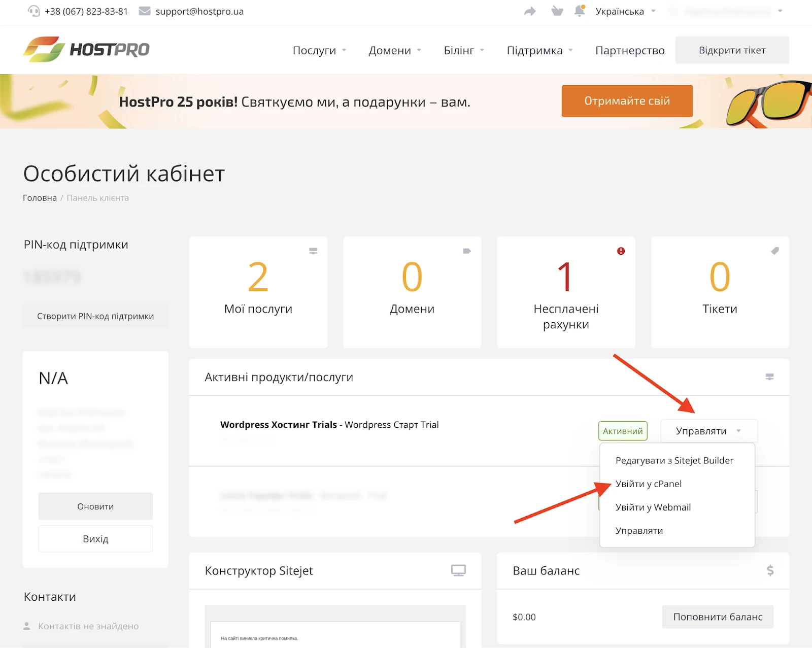The width and height of the screenshot is (812, 648).
Task: Expand the Українська language dropdown
Action: (625, 11)
